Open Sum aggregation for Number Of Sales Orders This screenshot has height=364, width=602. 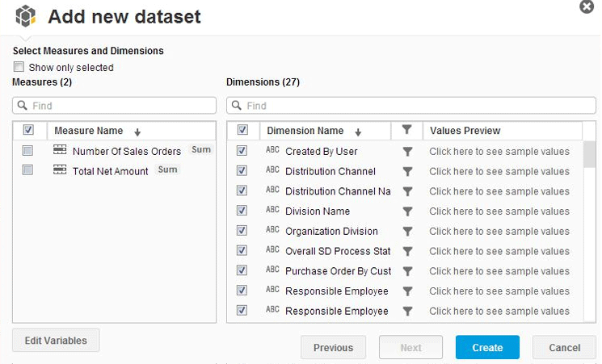point(201,150)
